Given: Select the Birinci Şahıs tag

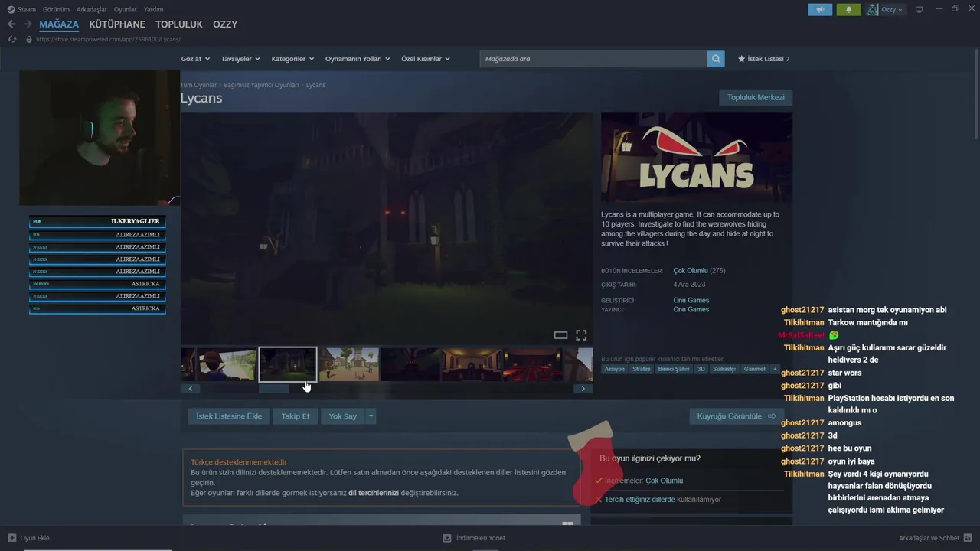Looking at the screenshot, I should [x=674, y=369].
